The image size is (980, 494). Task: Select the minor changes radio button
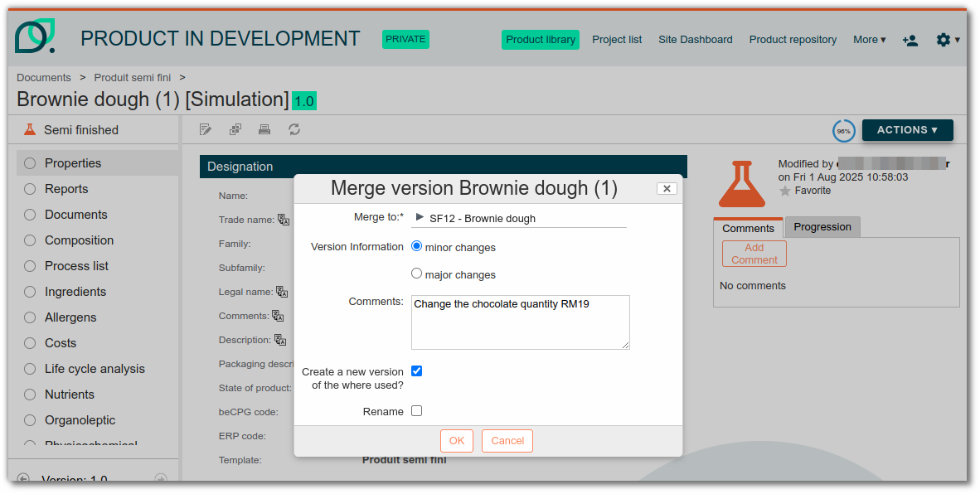click(416, 245)
